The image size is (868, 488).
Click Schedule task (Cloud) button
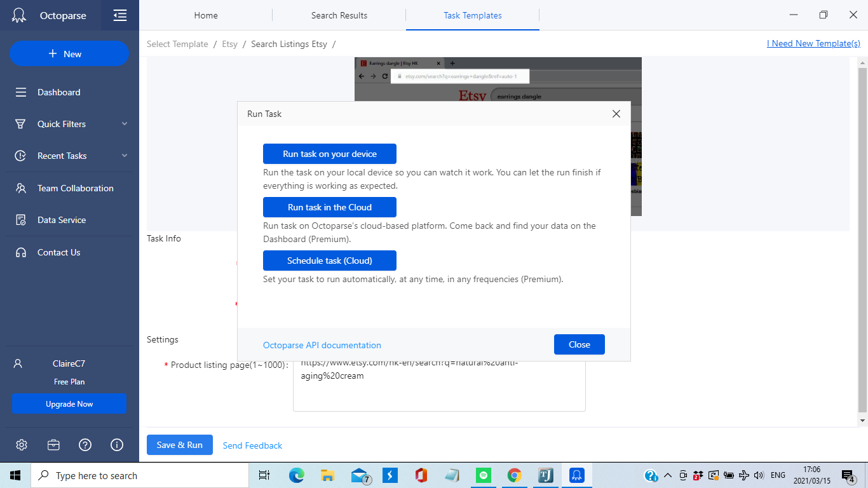(x=330, y=261)
